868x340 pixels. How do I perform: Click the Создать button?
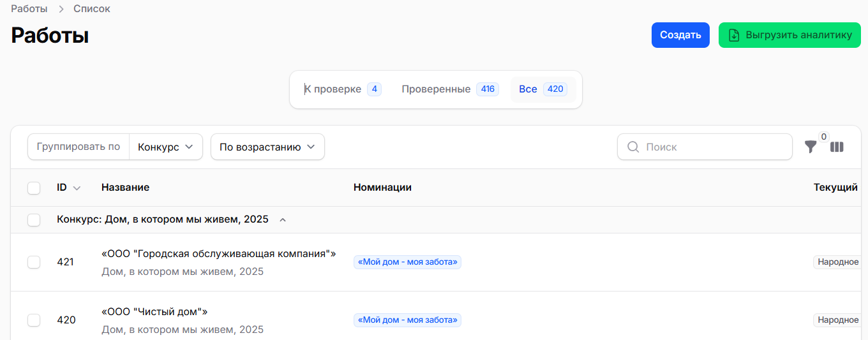tap(680, 35)
